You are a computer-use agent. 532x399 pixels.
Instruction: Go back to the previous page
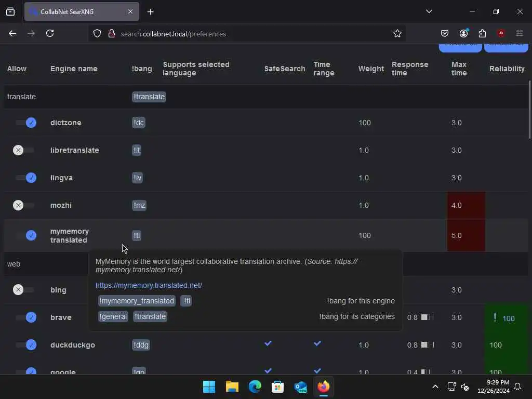[x=12, y=34]
